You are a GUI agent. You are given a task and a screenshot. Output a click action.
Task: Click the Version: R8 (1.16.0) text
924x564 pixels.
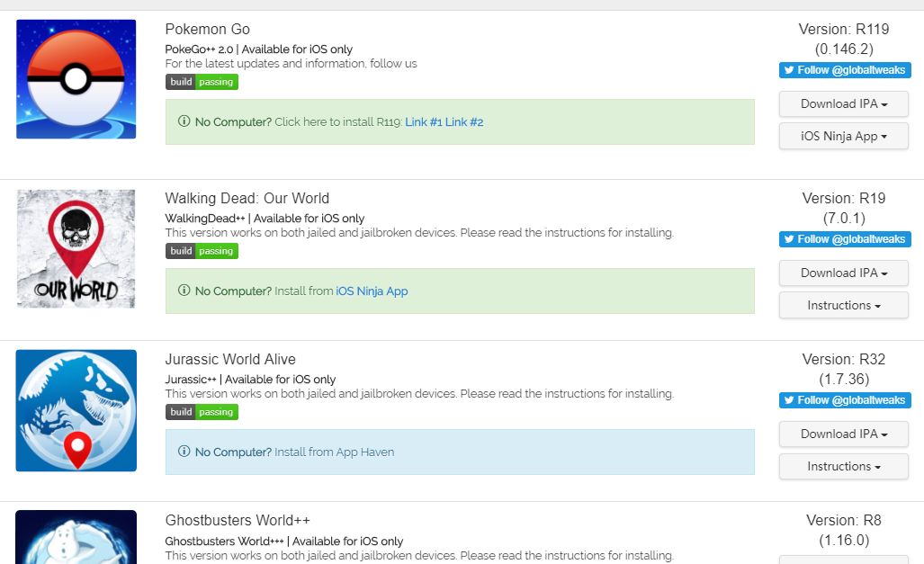click(x=844, y=531)
